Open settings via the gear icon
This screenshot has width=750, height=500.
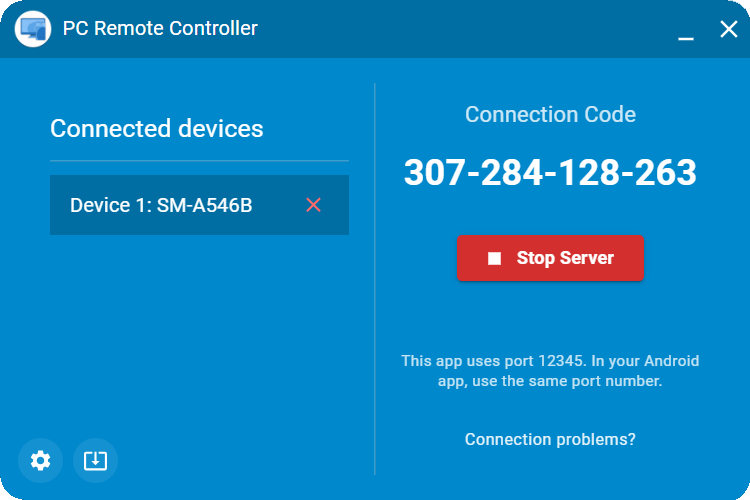tap(40, 460)
